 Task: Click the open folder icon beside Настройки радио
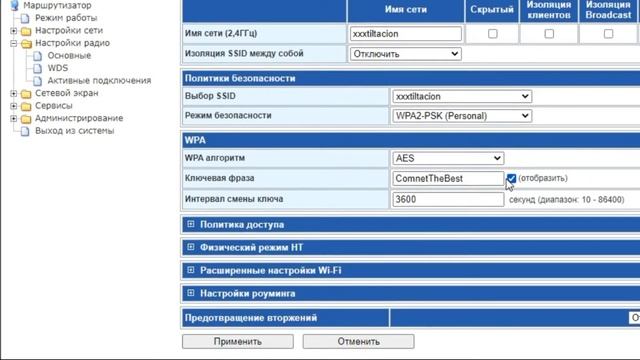click(26, 44)
